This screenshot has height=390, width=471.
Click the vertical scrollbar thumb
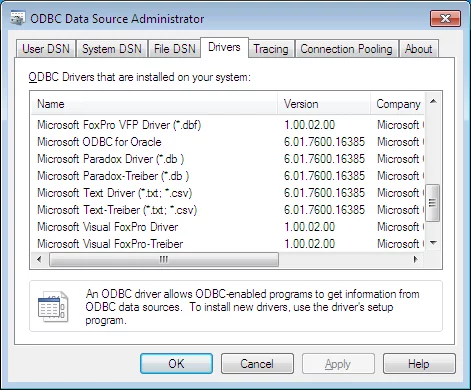[x=433, y=203]
